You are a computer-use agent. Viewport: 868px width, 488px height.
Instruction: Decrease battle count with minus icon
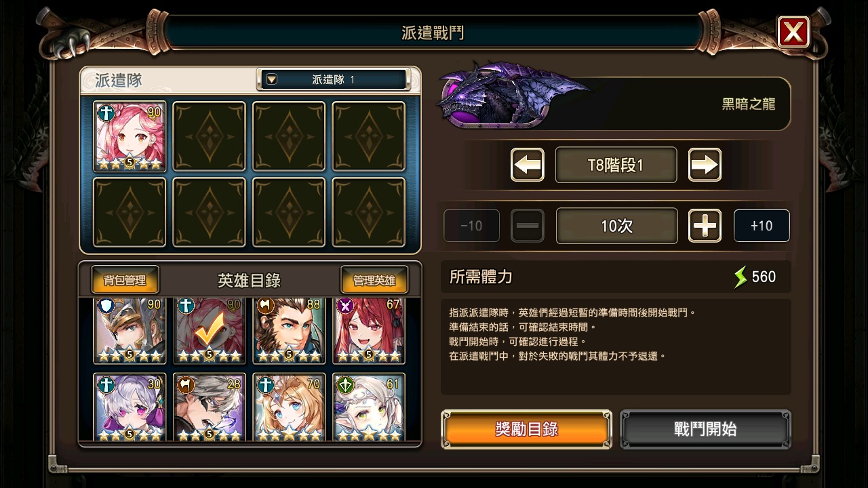coord(528,226)
